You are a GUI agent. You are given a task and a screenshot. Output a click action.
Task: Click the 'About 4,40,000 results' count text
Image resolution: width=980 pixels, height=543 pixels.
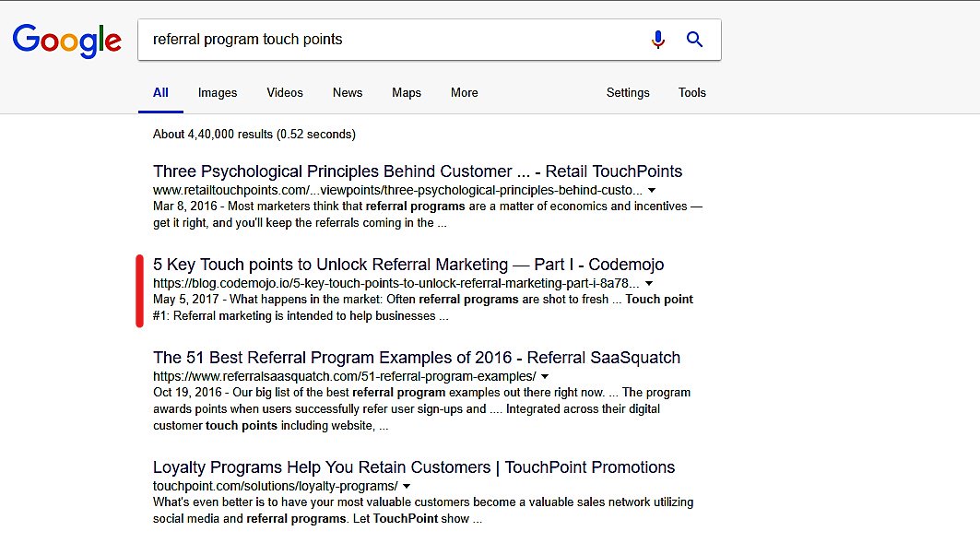coord(254,135)
